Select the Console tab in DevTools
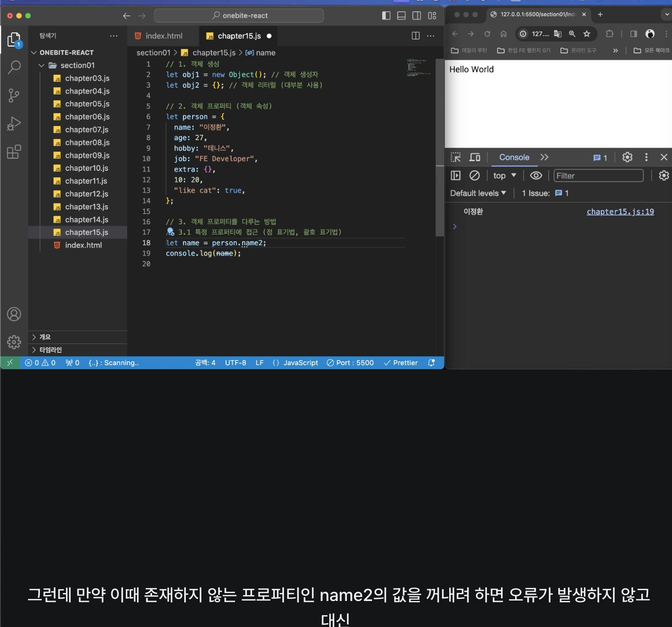 pos(514,157)
